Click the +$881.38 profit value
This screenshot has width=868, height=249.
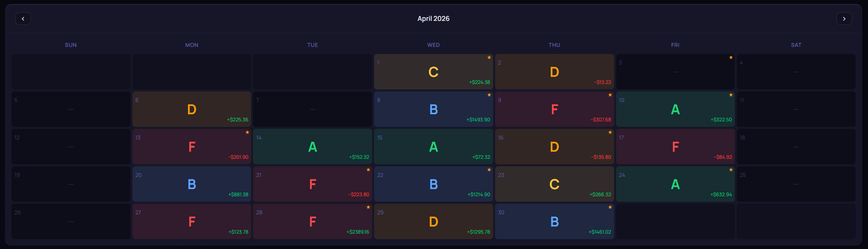pos(238,195)
